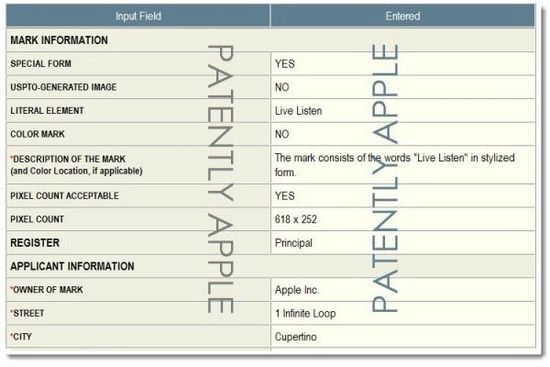550x367 pixels.
Task: Select the NO value for USPTO-Generated Image
Action: (x=282, y=87)
